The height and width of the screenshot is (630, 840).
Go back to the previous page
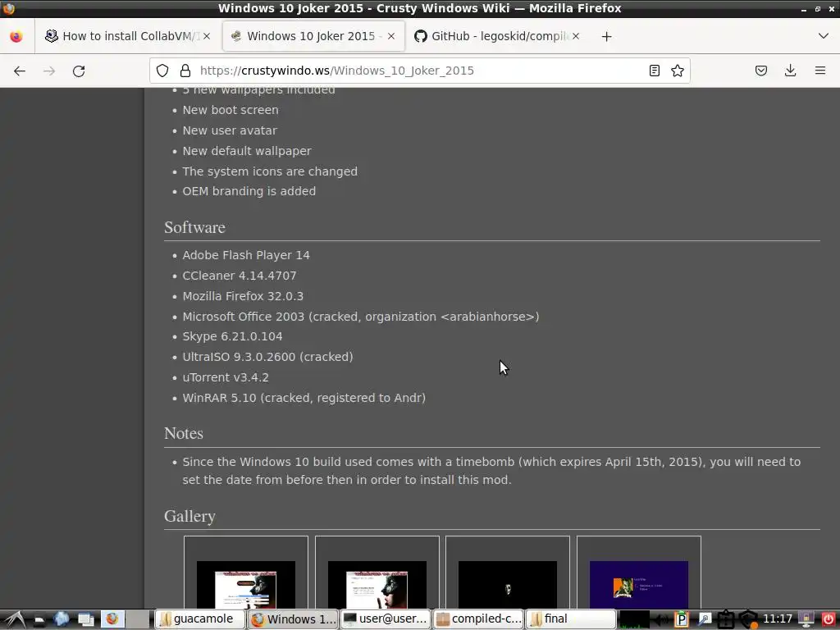20,71
